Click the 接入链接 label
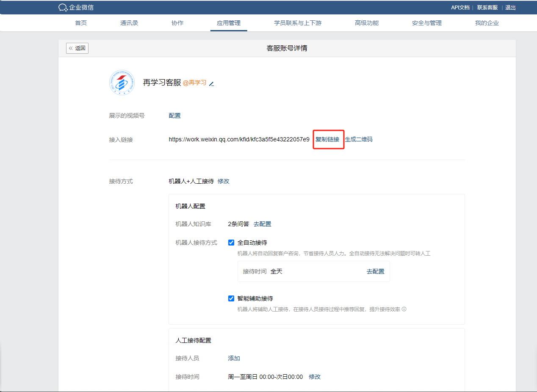The height and width of the screenshot is (392, 537). [x=121, y=139]
